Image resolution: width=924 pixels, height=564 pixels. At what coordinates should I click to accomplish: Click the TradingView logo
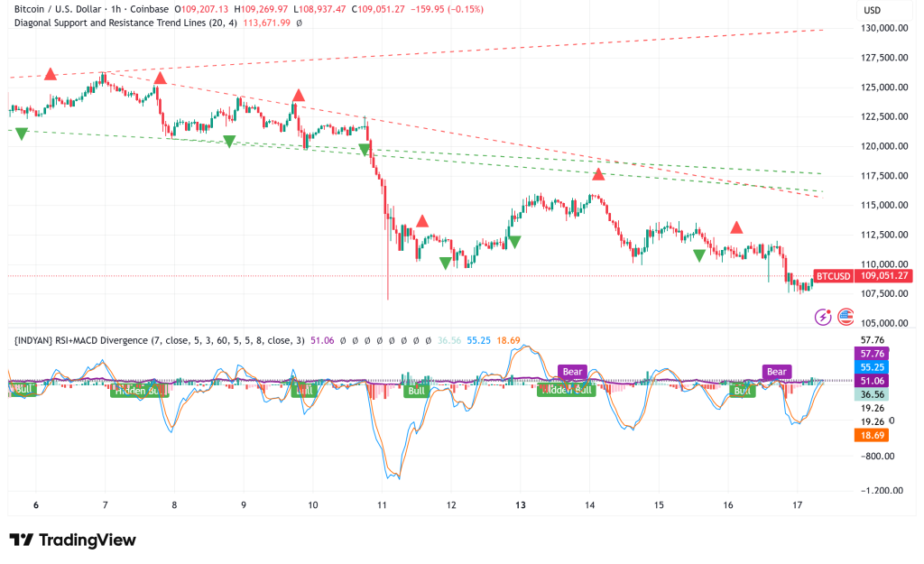click(x=72, y=540)
